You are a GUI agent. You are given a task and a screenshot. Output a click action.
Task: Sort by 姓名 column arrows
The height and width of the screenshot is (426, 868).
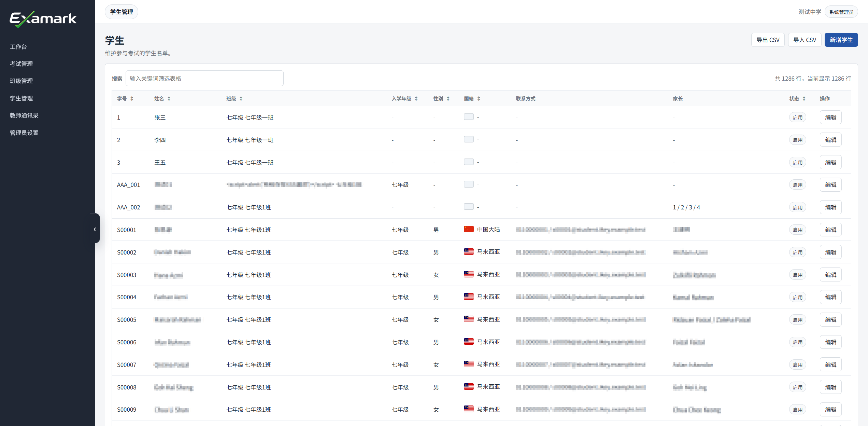tap(169, 99)
